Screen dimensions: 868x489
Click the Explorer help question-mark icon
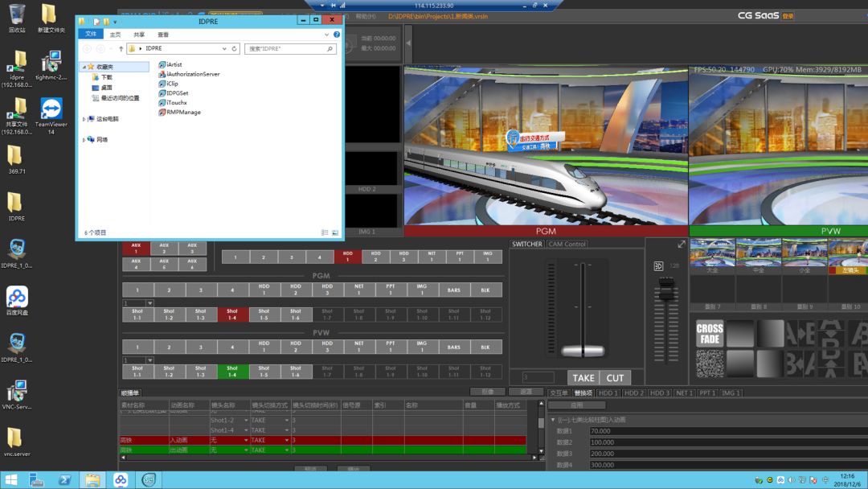(x=337, y=35)
